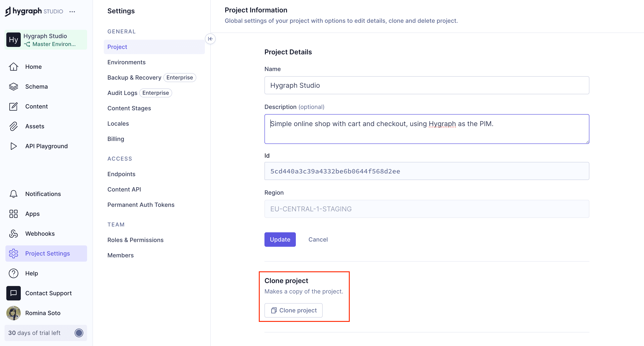This screenshot has width=644, height=346.
Task: Click Cancel next to Update
Action: (318, 239)
